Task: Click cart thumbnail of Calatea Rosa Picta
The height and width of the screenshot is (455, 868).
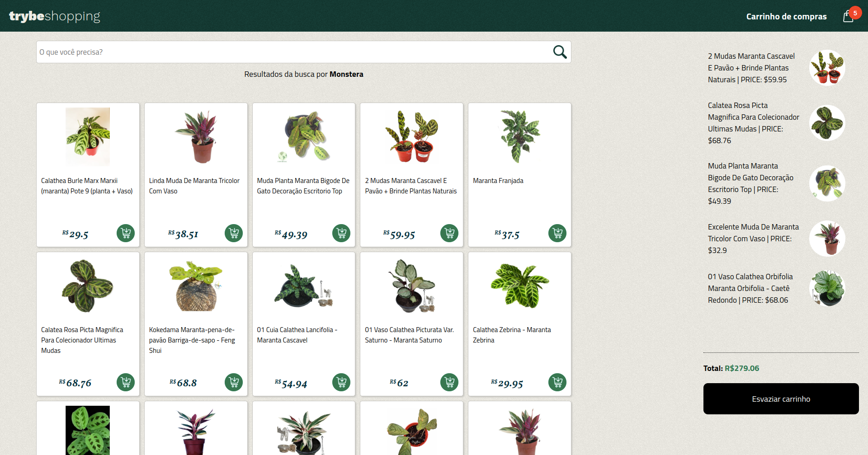Action: [x=827, y=123]
